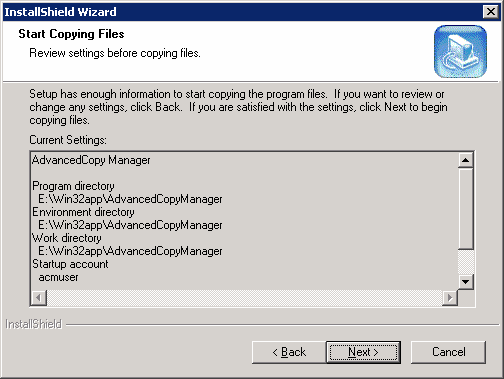Viewport: 504px width, 379px height.
Task: Click the Environment directory label
Action: point(83,212)
